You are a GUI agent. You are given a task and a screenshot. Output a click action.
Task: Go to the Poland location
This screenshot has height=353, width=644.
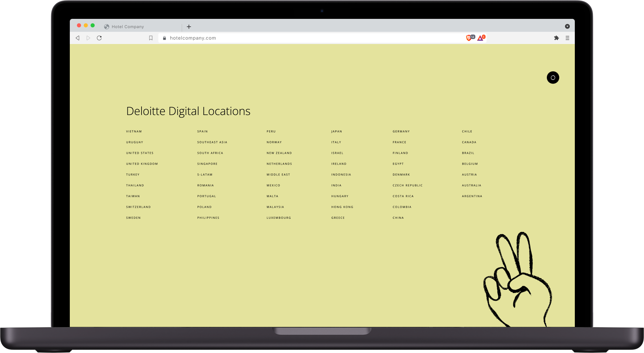(204, 207)
